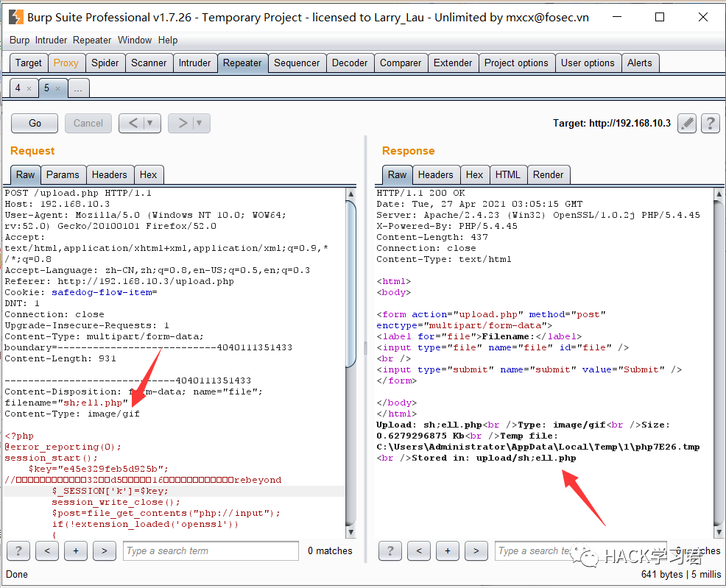Click the response pane vertical scrollbar track
Image resolution: width=726 pixels, height=588 pixels.
click(x=719, y=364)
